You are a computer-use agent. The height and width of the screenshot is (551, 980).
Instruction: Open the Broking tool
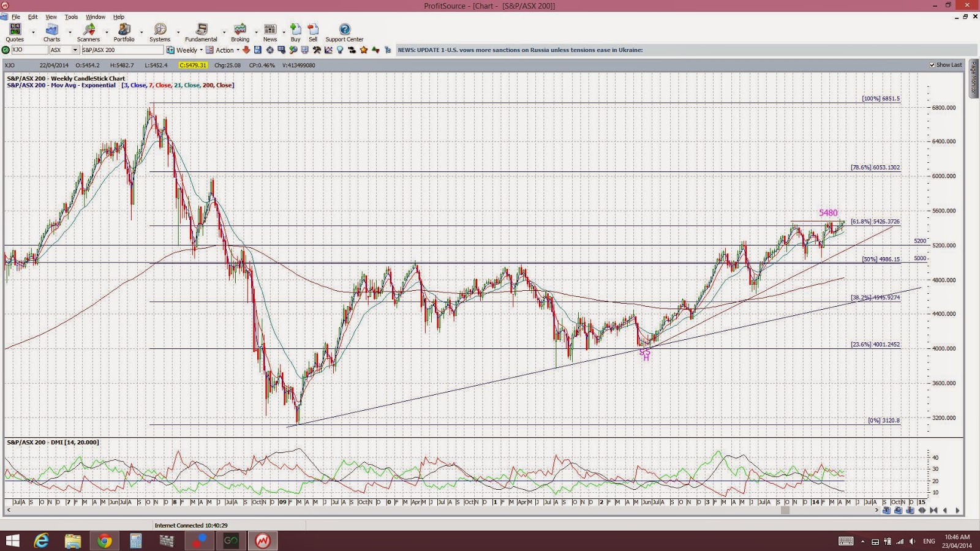(240, 32)
